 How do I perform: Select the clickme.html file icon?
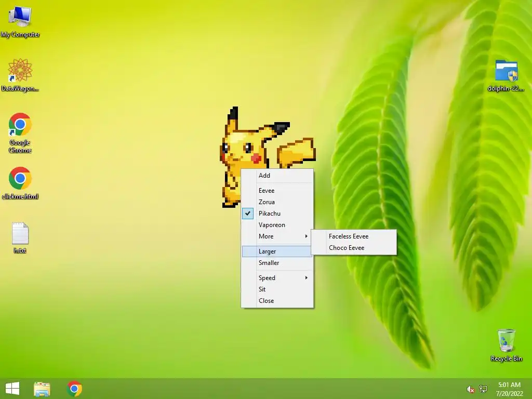click(x=20, y=183)
